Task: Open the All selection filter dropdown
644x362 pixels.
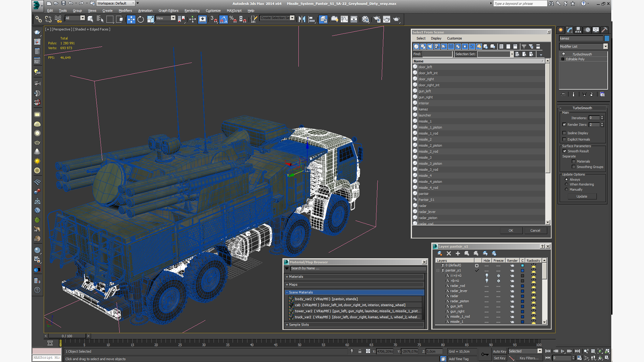Action: coord(75,18)
